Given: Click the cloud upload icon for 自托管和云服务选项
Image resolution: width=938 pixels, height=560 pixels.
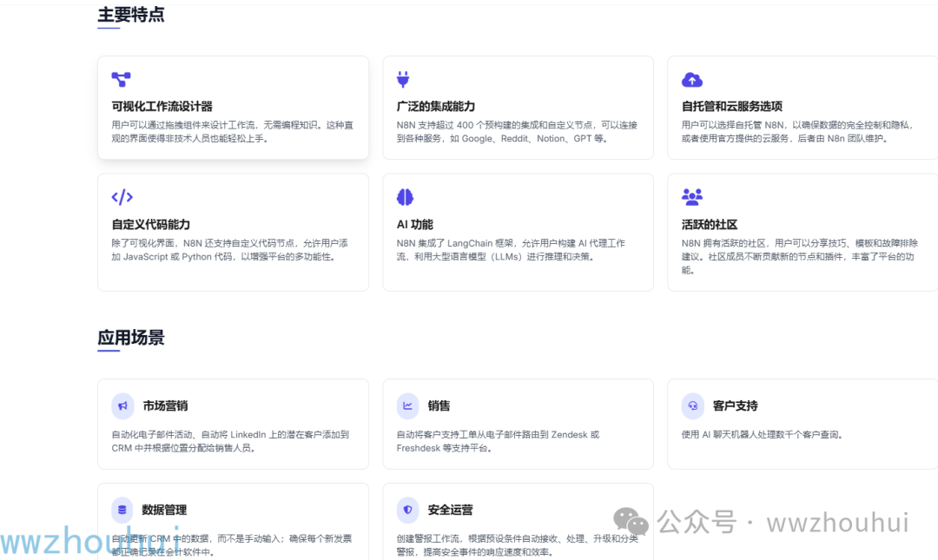Looking at the screenshot, I should click(x=691, y=79).
